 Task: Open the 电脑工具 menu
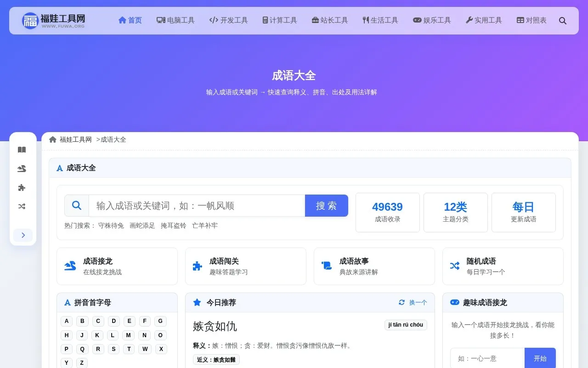(175, 20)
